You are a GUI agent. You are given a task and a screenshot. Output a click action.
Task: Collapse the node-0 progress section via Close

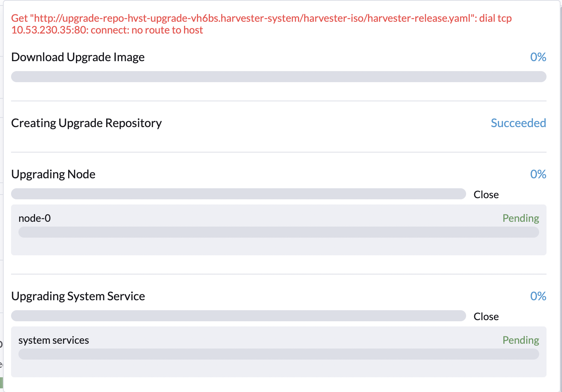click(486, 194)
